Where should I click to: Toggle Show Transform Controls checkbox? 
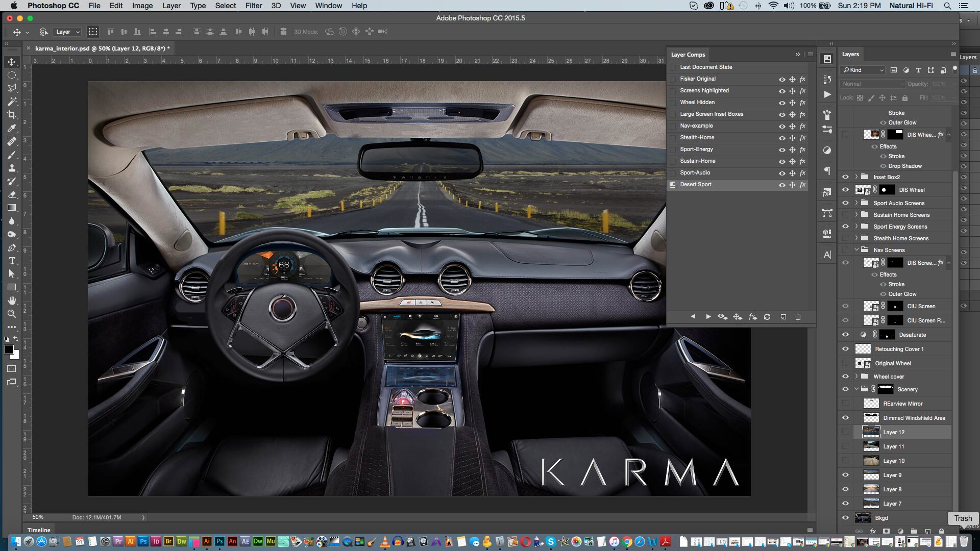(x=92, y=32)
